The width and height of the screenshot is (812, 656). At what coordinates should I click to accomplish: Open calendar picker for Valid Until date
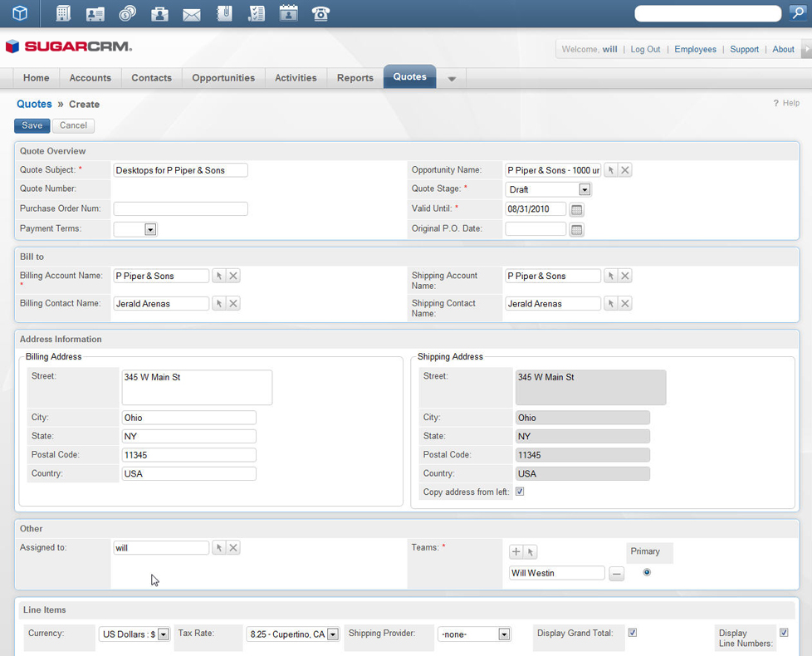coord(577,209)
